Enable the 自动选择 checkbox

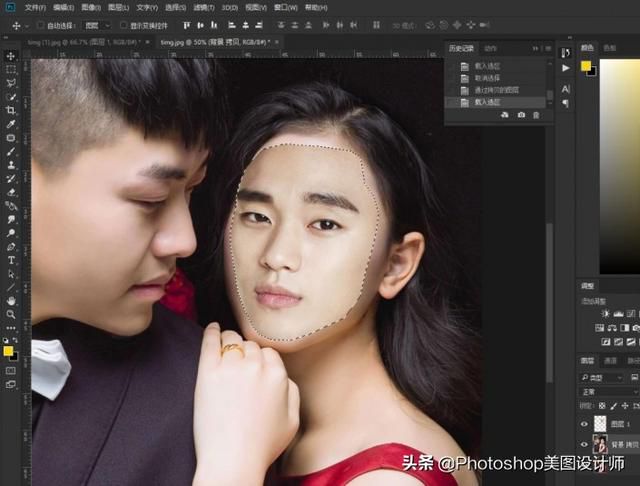click(x=41, y=25)
